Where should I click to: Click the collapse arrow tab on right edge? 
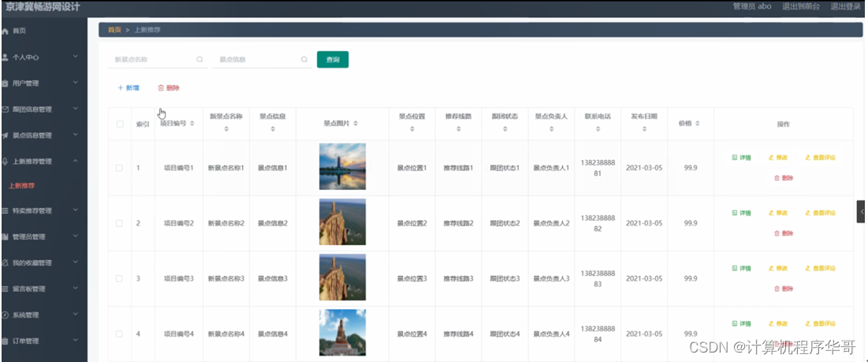(861, 211)
